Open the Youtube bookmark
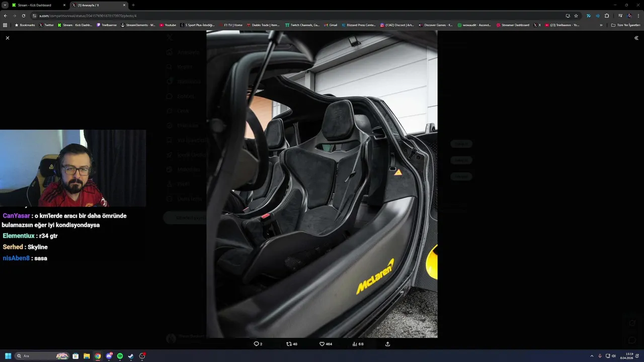This screenshot has height=362, width=644. [x=168, y=25]
